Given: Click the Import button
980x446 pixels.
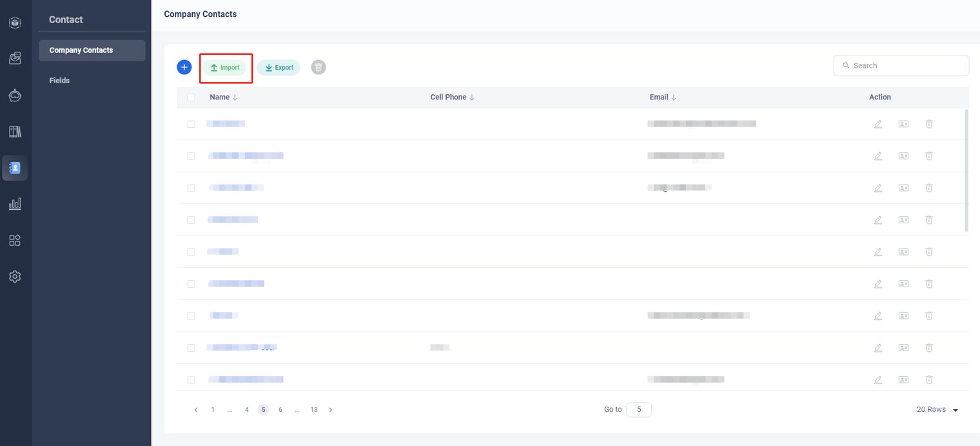Looking at the screenshot, I should pos(224,68).
